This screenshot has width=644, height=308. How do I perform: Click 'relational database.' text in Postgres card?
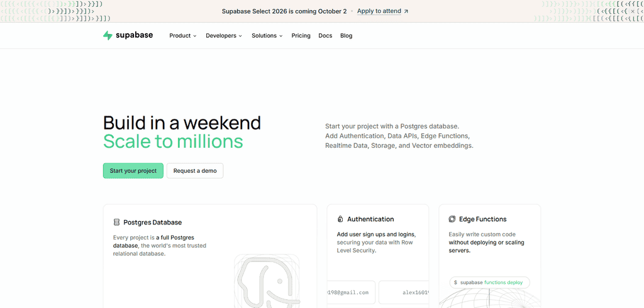point(139,253)
